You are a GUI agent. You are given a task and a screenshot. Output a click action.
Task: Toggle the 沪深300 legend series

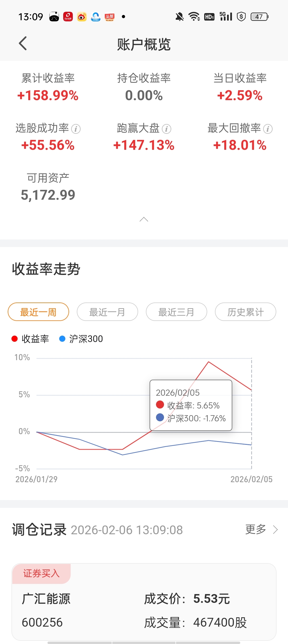(x=81, y=339)
